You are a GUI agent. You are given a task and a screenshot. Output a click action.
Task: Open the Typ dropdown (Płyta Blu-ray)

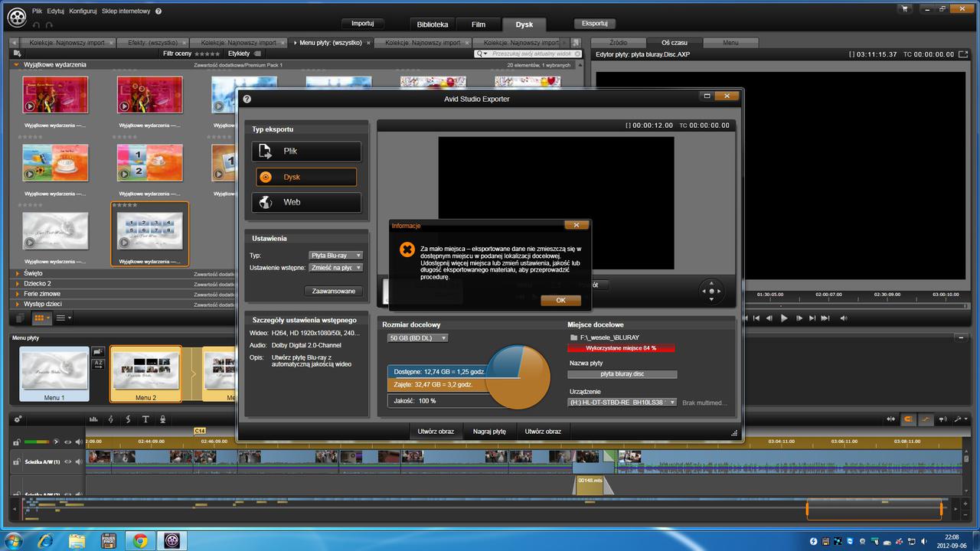pos(335,255)
